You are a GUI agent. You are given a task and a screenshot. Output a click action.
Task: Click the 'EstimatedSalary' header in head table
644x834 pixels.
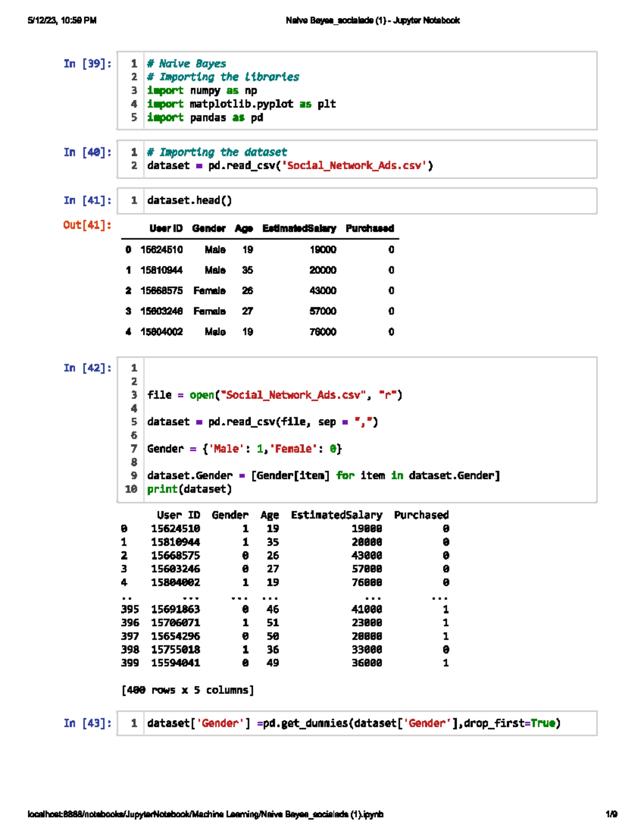299,228
